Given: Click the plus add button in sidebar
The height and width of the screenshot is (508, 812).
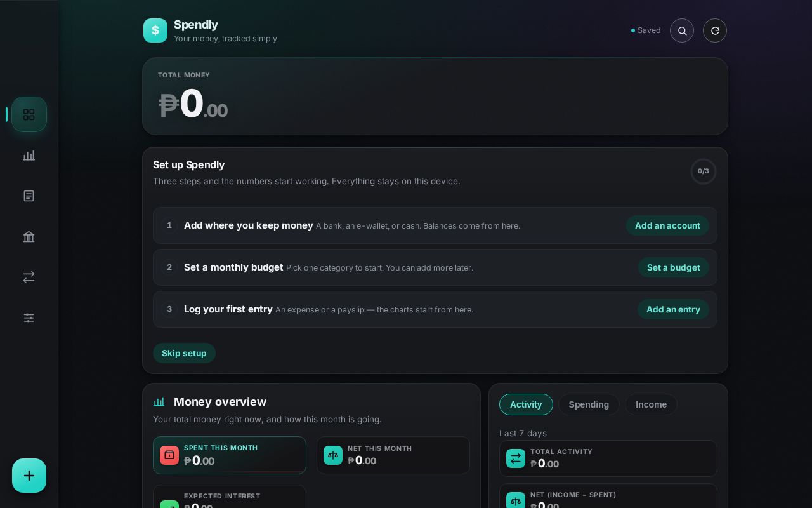Looking at the screenshot, I should pos(29,476).
